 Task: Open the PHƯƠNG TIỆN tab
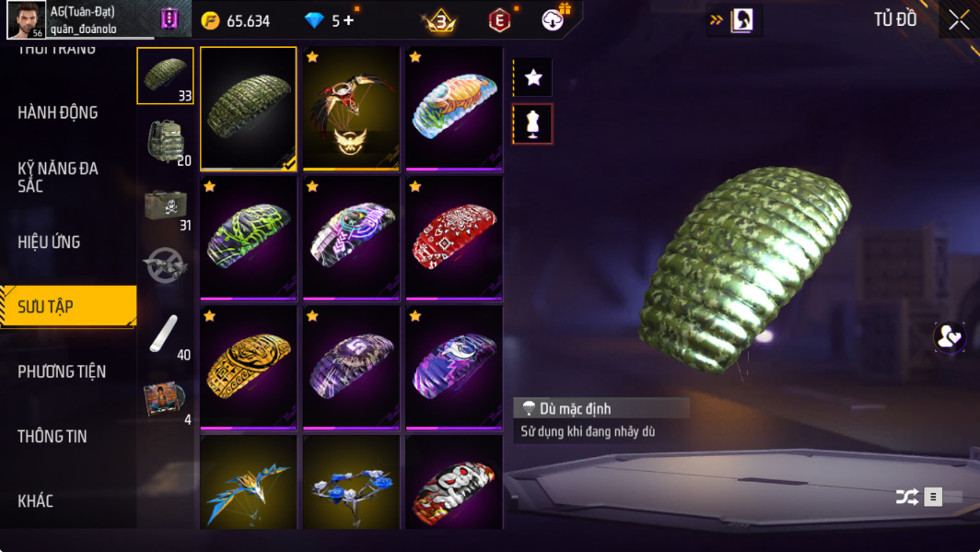[61, 372]
